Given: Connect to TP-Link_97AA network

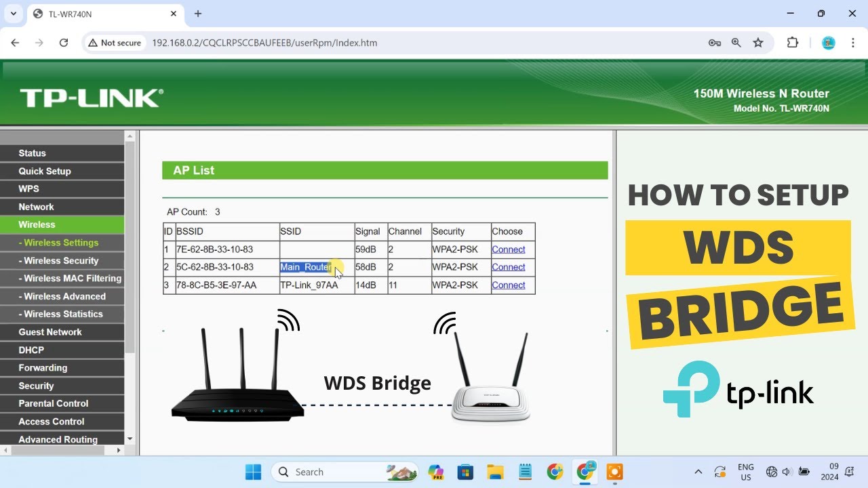Looking at the screenshot, I should click(x=509, y=285).
